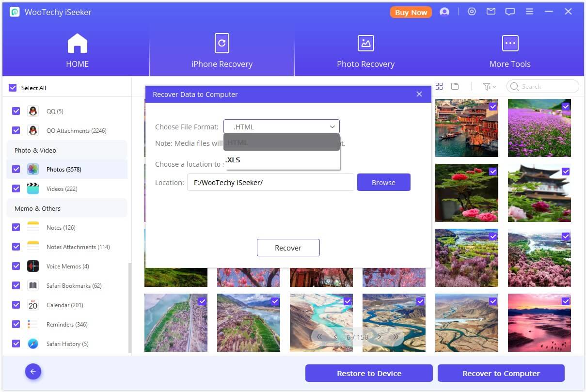586x392 pixels.
Task: Open the feedback chat bubble icon
Action: coord(510,12)
